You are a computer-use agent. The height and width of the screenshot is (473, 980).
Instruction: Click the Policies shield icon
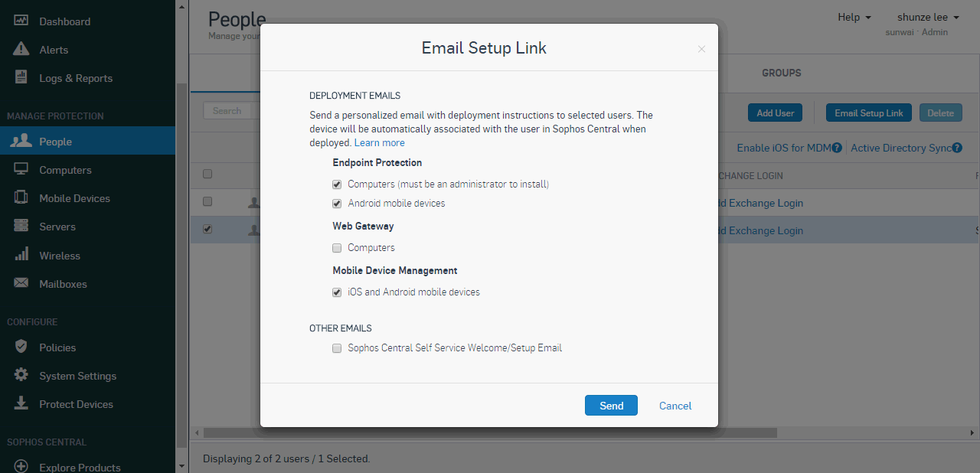21,347
